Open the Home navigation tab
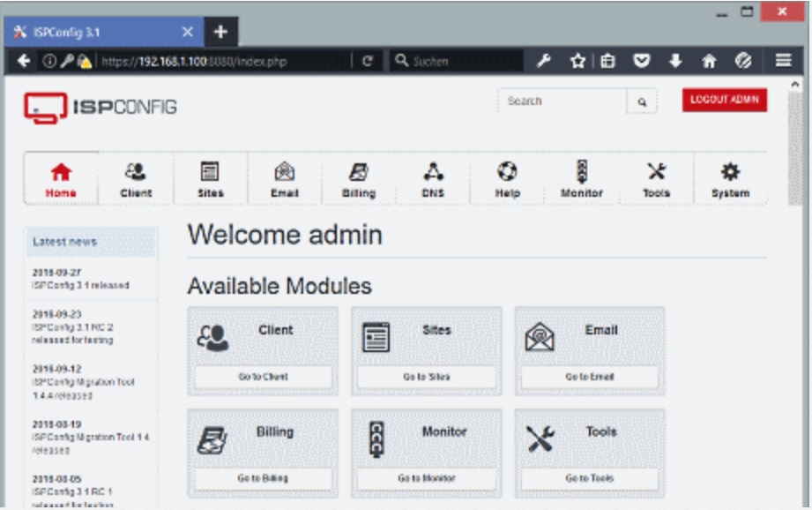Screen dimensions: 812x510 point(61,179)
